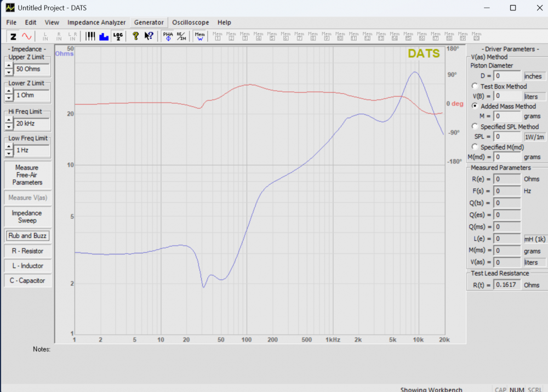The width and height of the screenshot is (548, 392).
Task: Toggle the LOG Z scale icon
Action: pyautogui.click(x=117, y=36)
